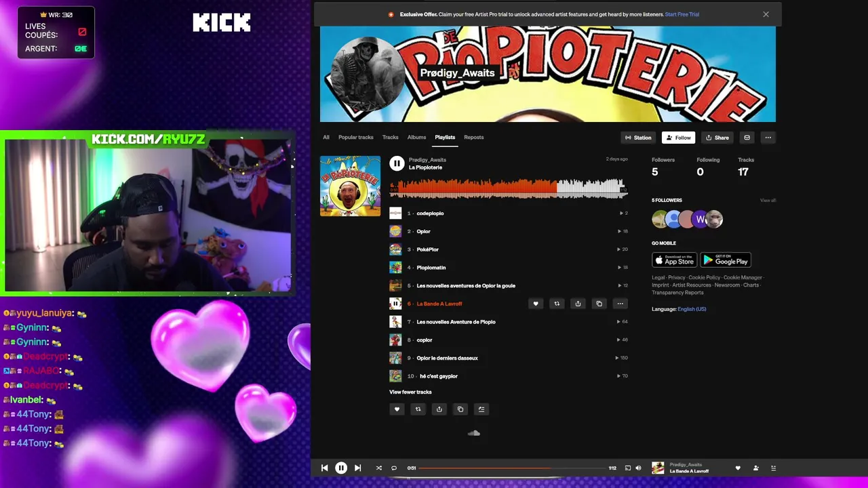Repost the playlist below tracklist
The width and height of the screenshot is (868, 488).
click(x=418, y=409)
